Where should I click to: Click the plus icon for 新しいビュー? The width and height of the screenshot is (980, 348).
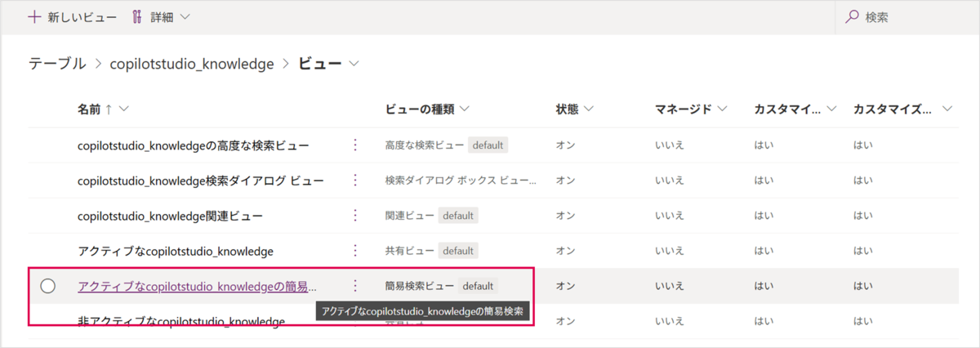click(34, 16)
